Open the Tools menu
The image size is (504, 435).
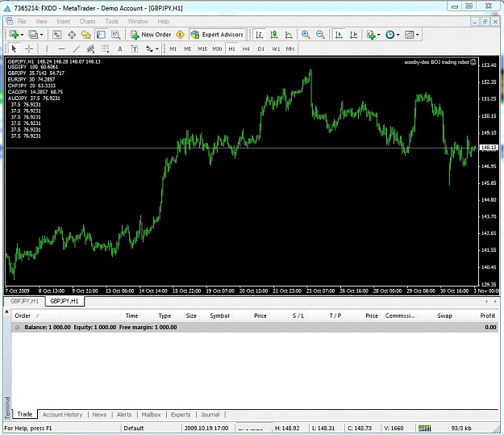[111, 21]
